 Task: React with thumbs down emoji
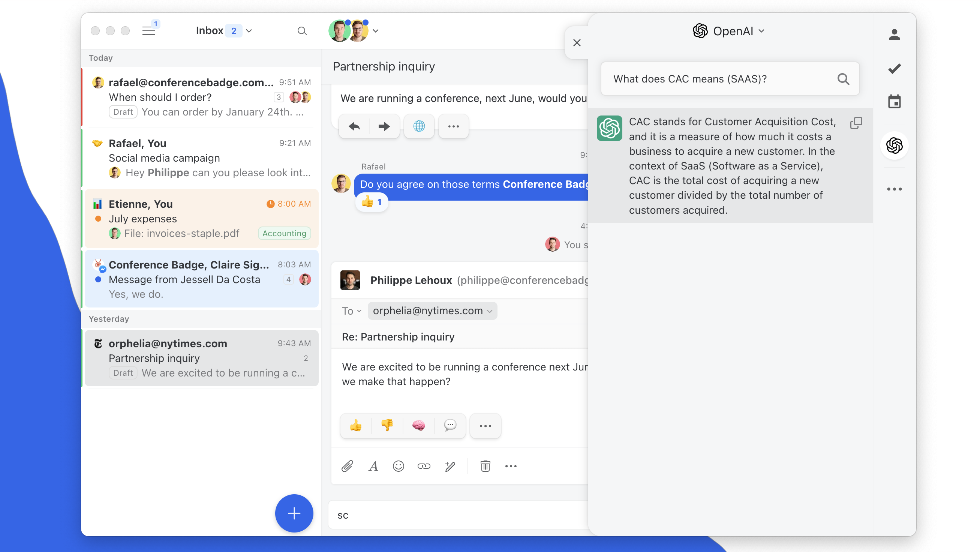387,425
